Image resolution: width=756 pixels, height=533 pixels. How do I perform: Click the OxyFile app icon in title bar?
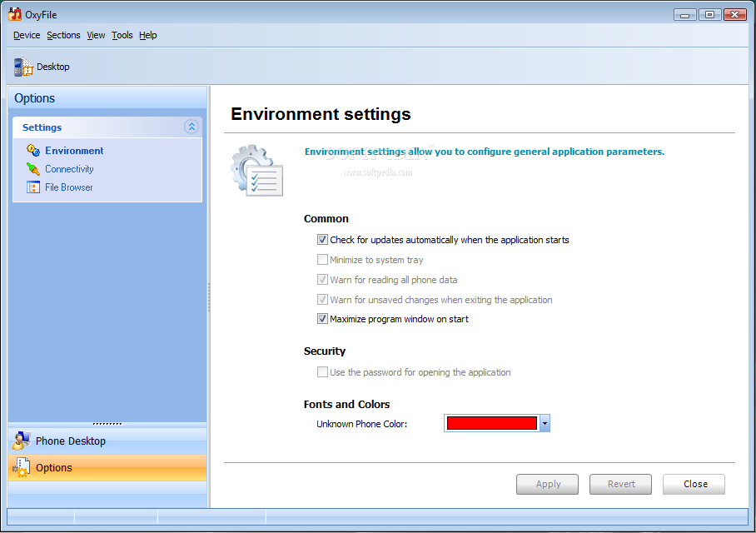coord(15,14)
